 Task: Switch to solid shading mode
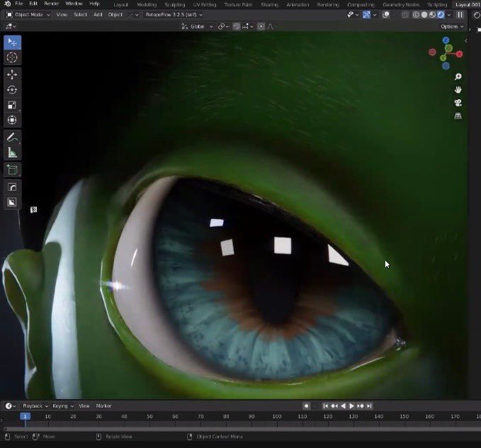click(x=424, y=15)
